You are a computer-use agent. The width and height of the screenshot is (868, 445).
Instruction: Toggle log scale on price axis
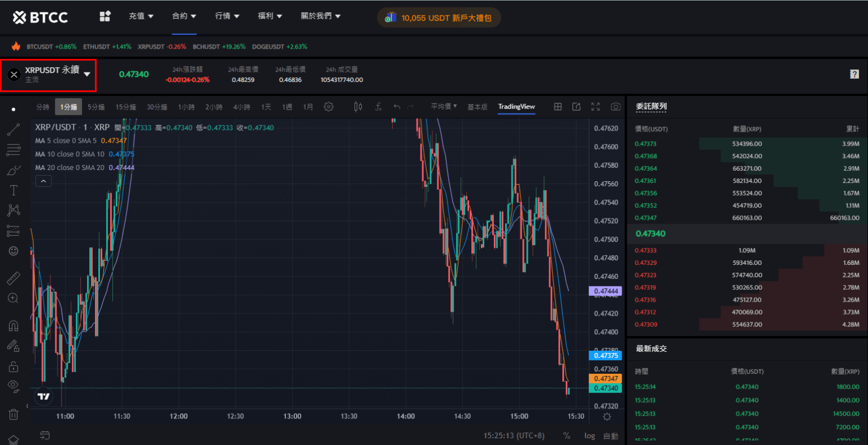pos(589,435)
